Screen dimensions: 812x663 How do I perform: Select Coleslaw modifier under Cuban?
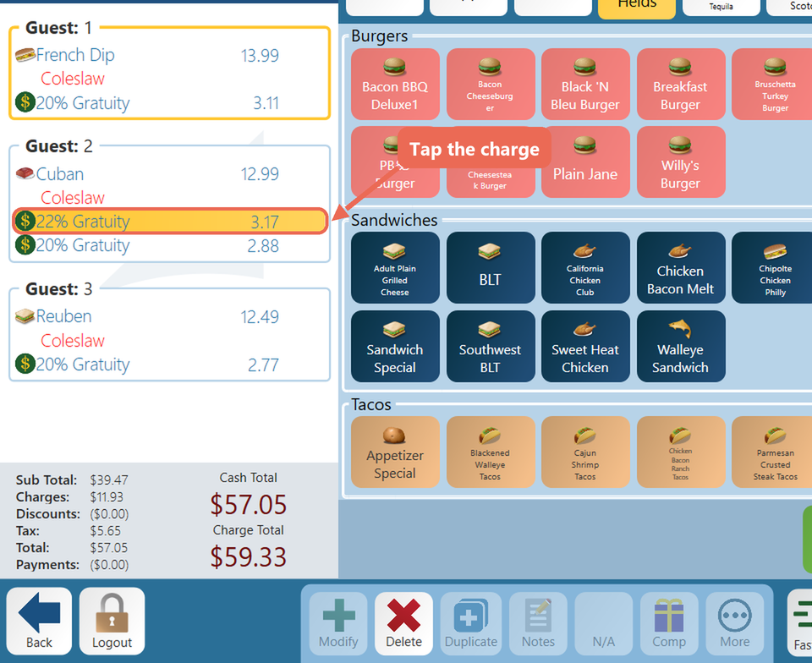click(73, 198)
